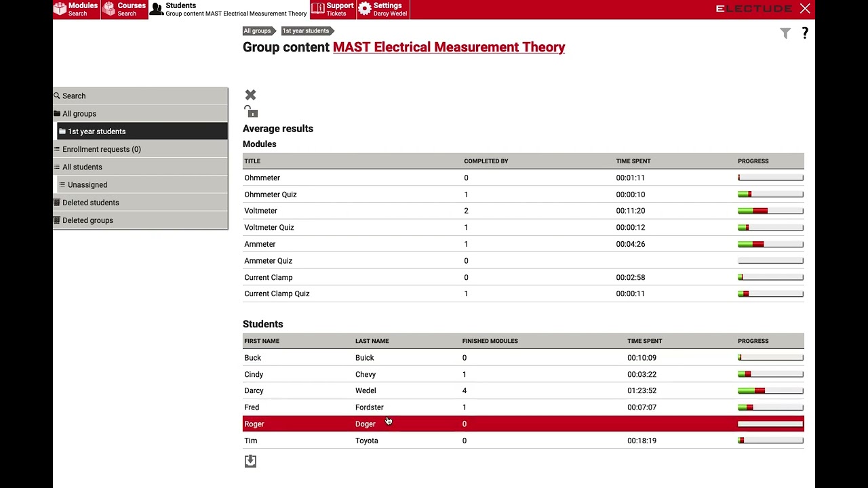
Task: Click folder icon beside All groups
Action: tap(57, 113)
